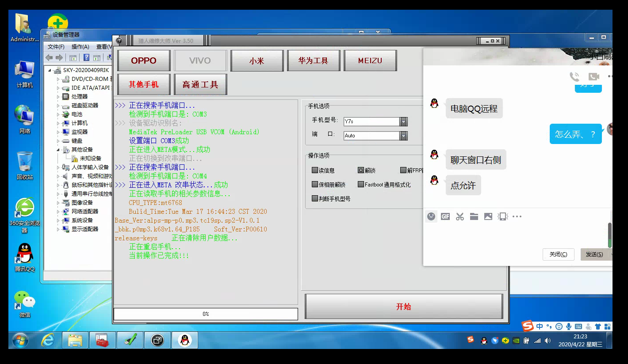This screenshot has width=628, height=364.
Task: Open the 计算机 desktop icon
Action: point(25,74)
